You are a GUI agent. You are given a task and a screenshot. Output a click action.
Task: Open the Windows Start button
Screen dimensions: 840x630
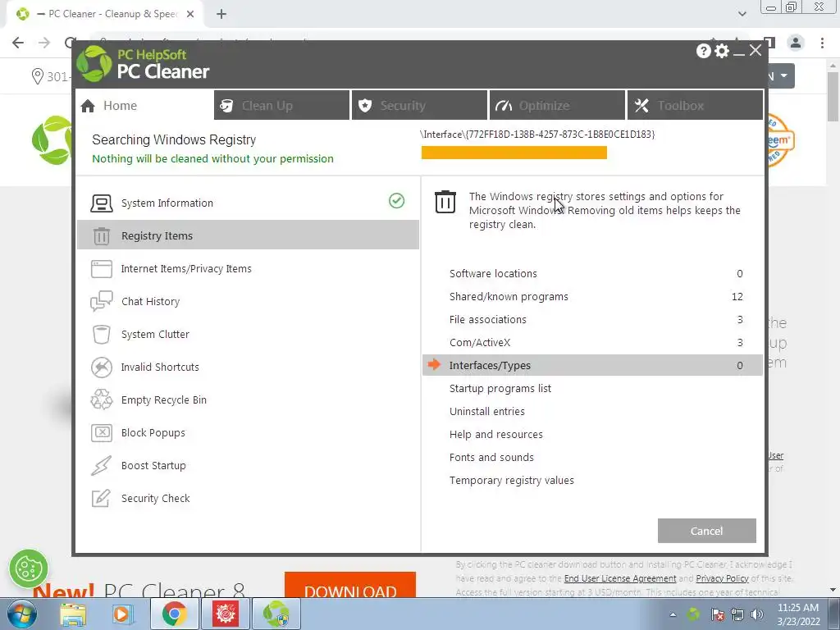pos(22,614)
